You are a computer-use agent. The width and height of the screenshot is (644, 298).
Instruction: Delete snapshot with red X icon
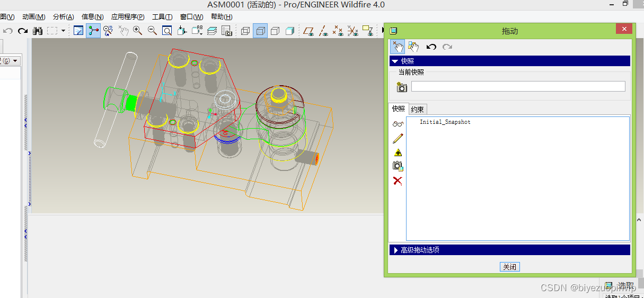click(398, 180)
